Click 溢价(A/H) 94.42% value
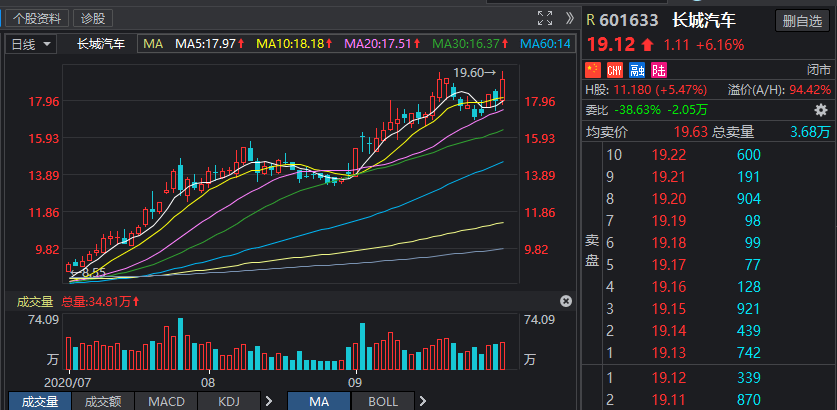The image size is (837, 410). click(x=810, y=89)
